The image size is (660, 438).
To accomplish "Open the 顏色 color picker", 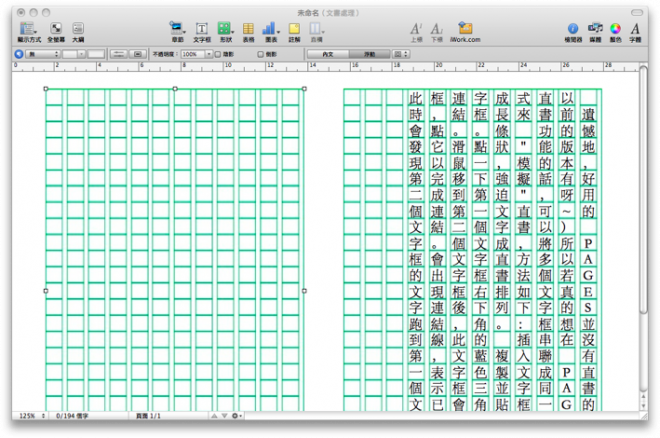I will tap(615, 29).
